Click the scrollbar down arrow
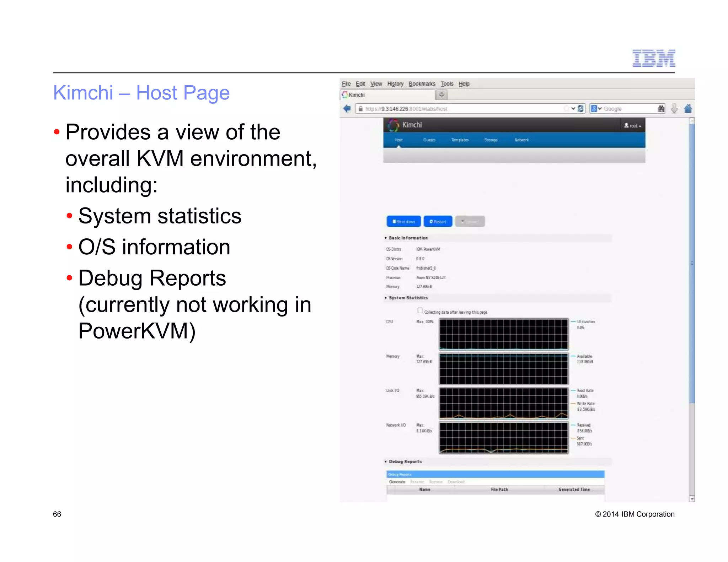This screenshot has width=728, height=562. coord(692,499)
